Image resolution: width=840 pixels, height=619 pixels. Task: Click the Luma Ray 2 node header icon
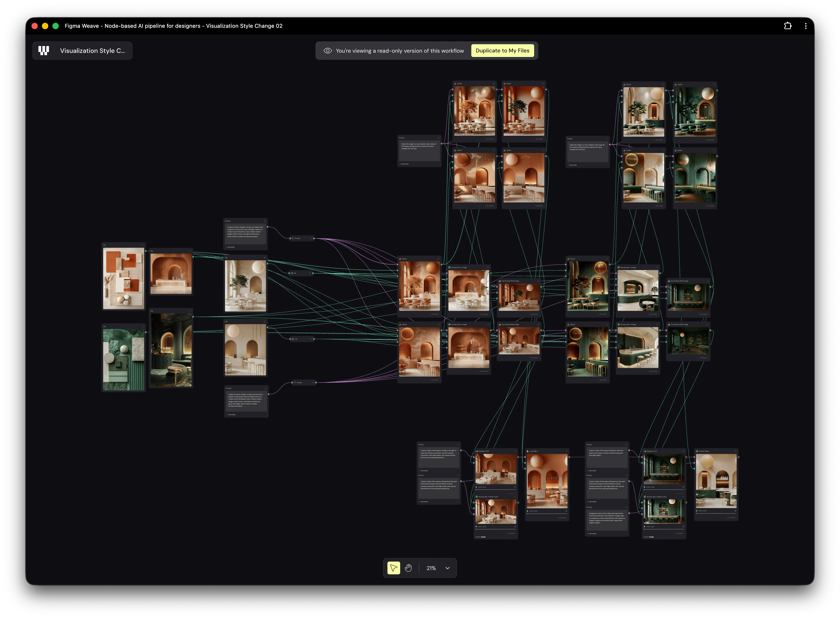point(528,451)
